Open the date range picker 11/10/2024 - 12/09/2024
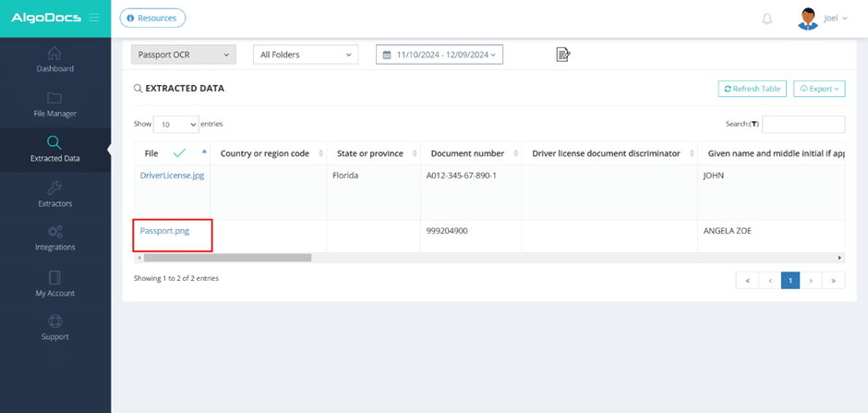Image resolution: width=868 pixels, height=413 pixels. point(440,55)
